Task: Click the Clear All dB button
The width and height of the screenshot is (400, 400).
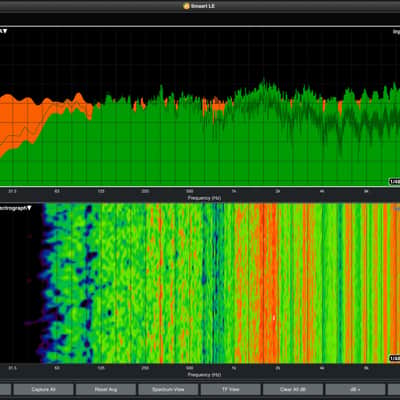Action: [x=293, y=389]
